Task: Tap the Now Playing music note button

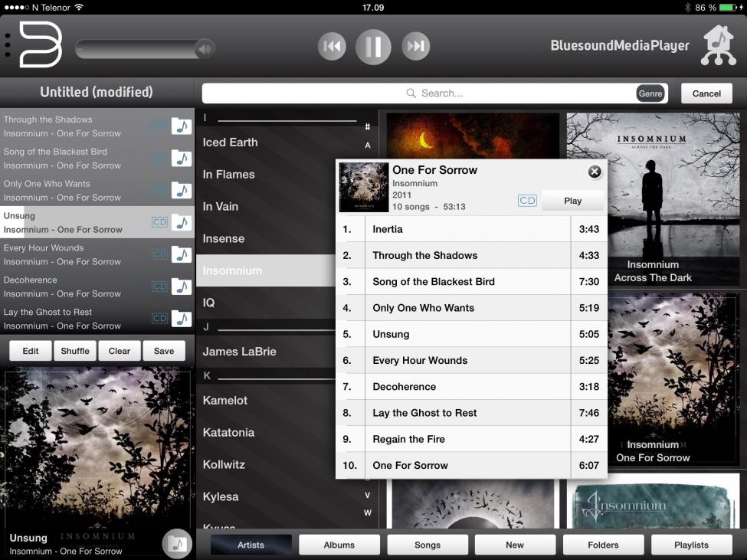Action: [177, 543]
